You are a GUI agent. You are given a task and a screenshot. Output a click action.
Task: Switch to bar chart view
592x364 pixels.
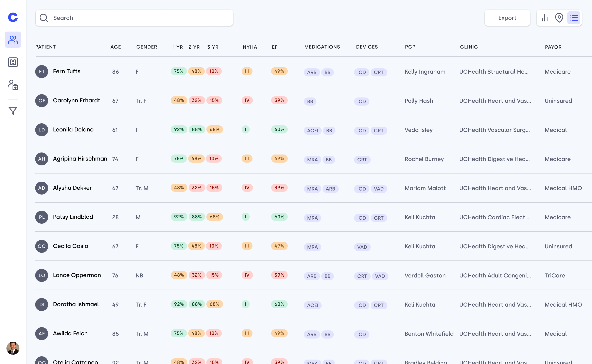[544, 18]
